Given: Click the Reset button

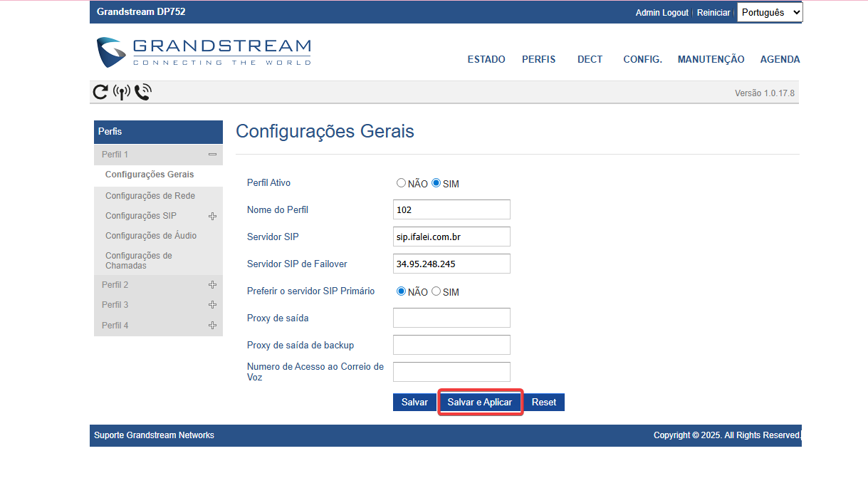Looking at the screenshot, I should 543,402.
